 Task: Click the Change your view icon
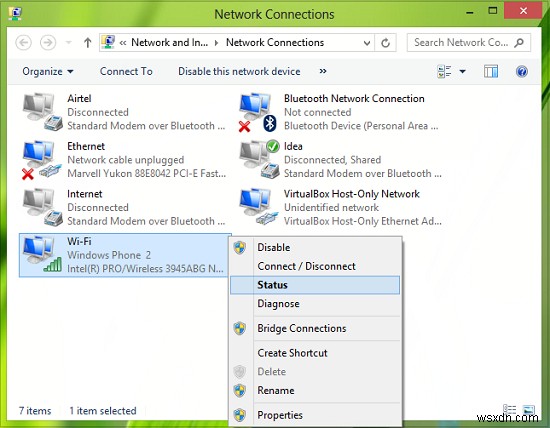pyautogui.click(x=444, y=72)
